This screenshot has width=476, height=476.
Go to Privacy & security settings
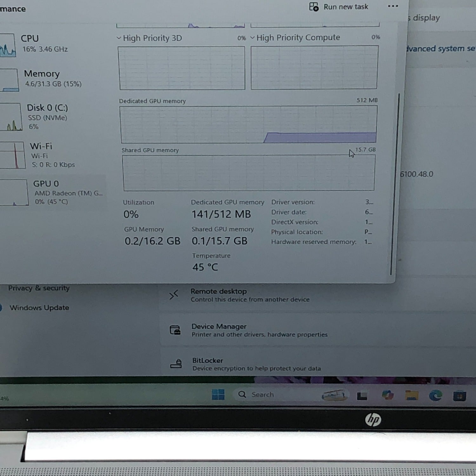coord(38,288)
